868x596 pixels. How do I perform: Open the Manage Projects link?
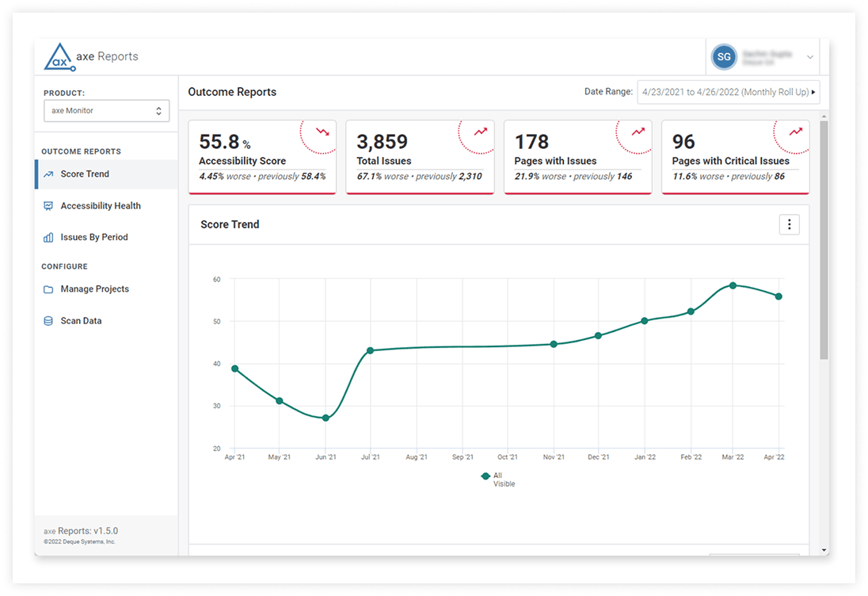tap(94, 289)
